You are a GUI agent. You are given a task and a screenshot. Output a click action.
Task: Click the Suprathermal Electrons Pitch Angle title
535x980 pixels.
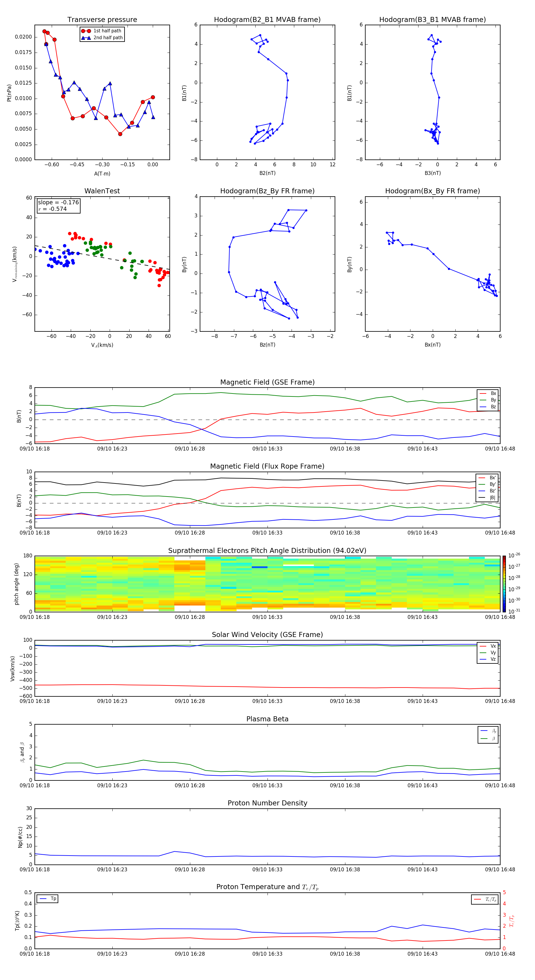(x=267, y=551)
